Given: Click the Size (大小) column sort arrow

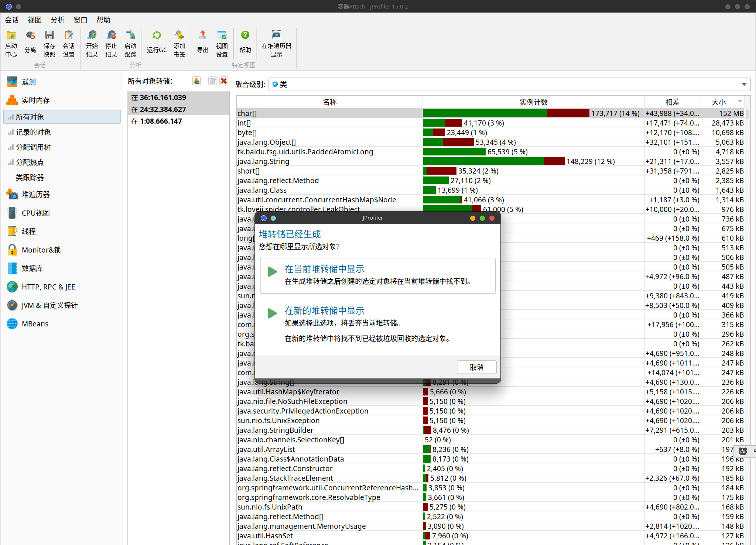Looking at the screenshot, I should (740, 102).
